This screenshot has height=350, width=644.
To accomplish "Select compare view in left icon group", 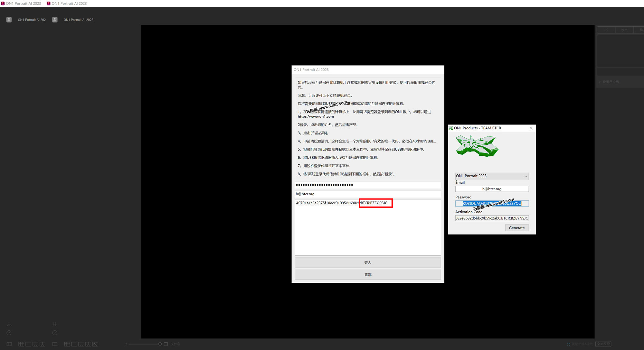I will (43, 344).
